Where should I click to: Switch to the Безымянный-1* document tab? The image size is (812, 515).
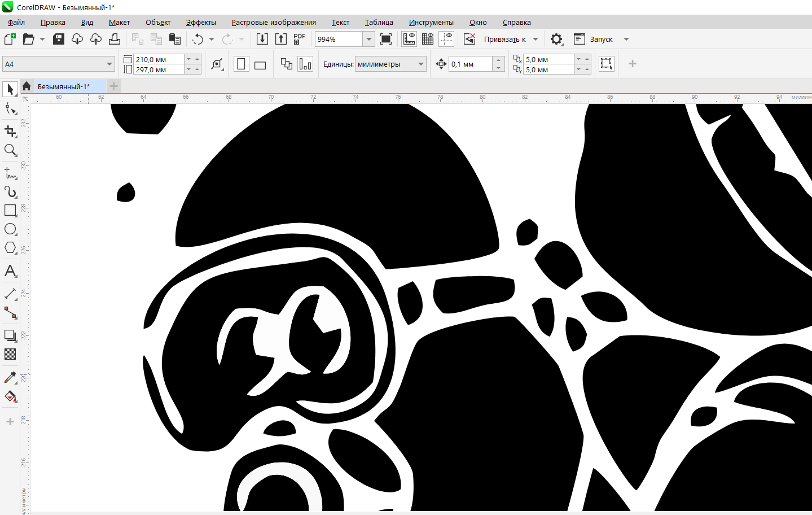click(x=64, y=86)
